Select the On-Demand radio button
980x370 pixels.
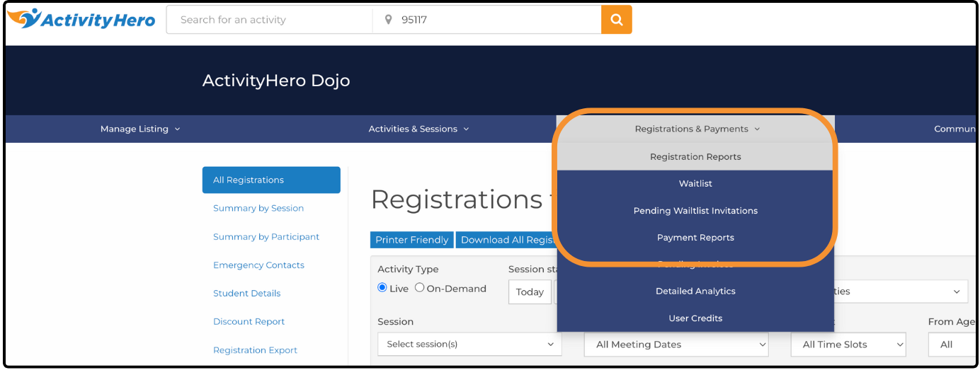[x=419, y=288]
